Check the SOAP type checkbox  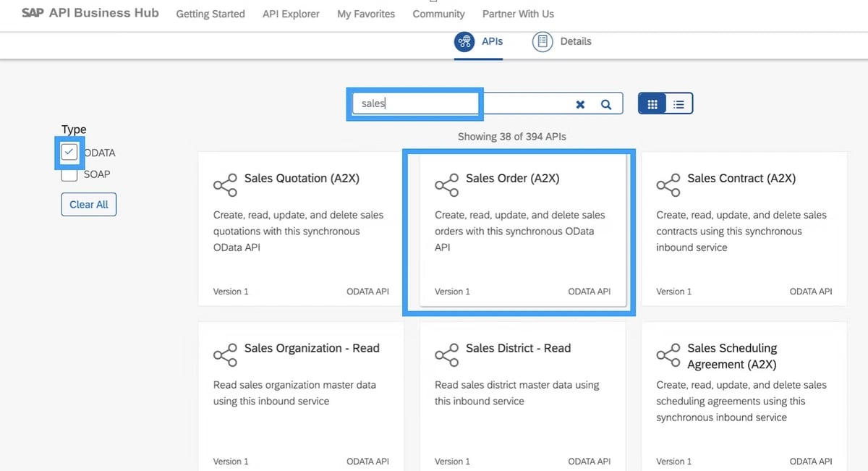[x=69, y=174]
